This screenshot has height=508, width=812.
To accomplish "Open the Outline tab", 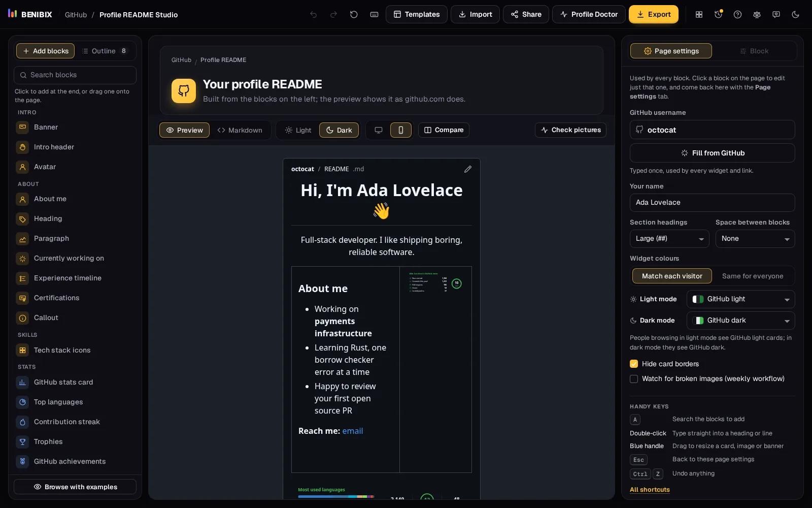I will (x=105, y=51).
